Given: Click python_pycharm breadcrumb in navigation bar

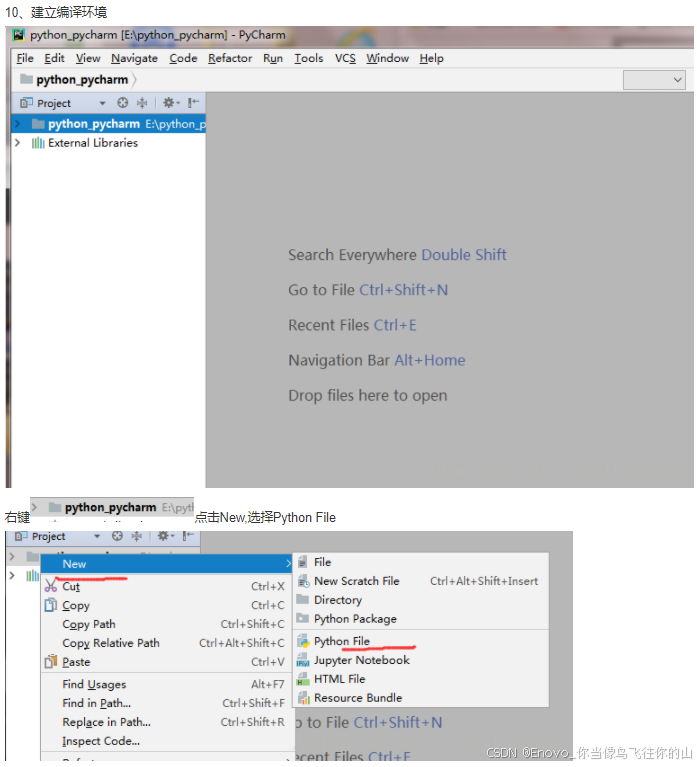Looking at the screenshot, I should (x=74, y=79).
